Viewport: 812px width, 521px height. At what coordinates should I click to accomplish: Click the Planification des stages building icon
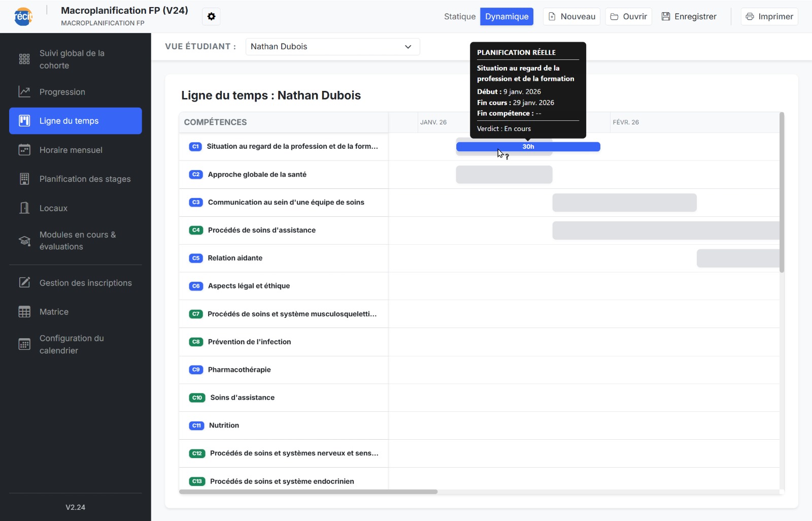coord(24,179)
